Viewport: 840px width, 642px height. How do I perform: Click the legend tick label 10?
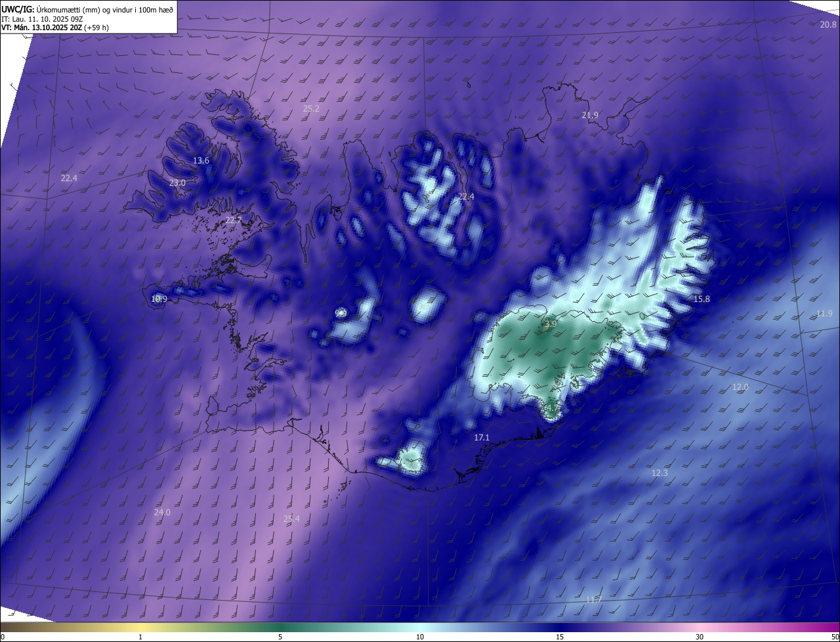(x=420, y=637)
